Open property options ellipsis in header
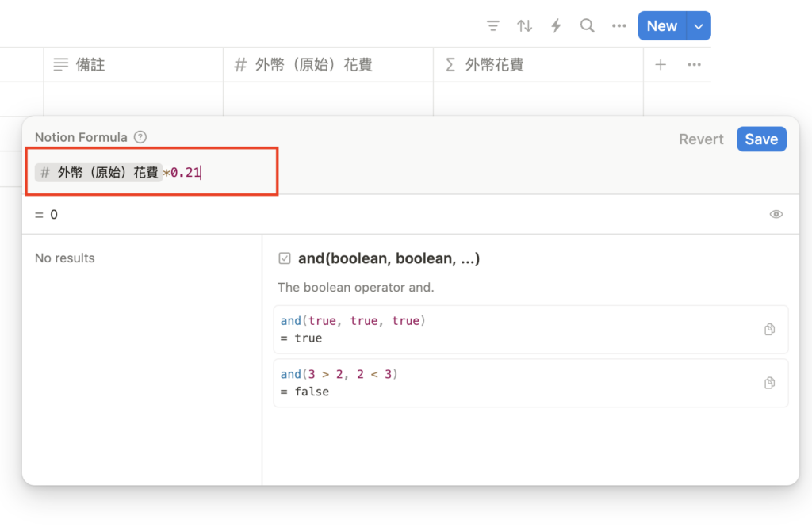Viewport: 812px width, 531px height. tap(694, 65)
